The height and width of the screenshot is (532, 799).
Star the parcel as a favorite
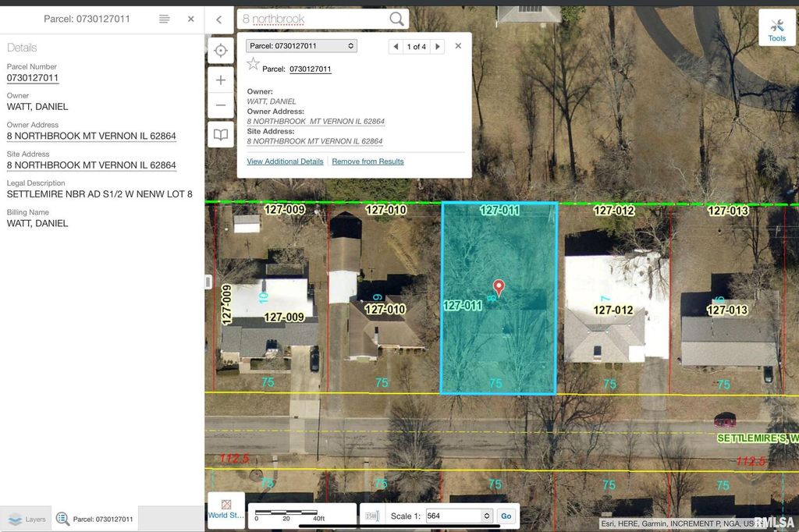(x=253, y=65)
